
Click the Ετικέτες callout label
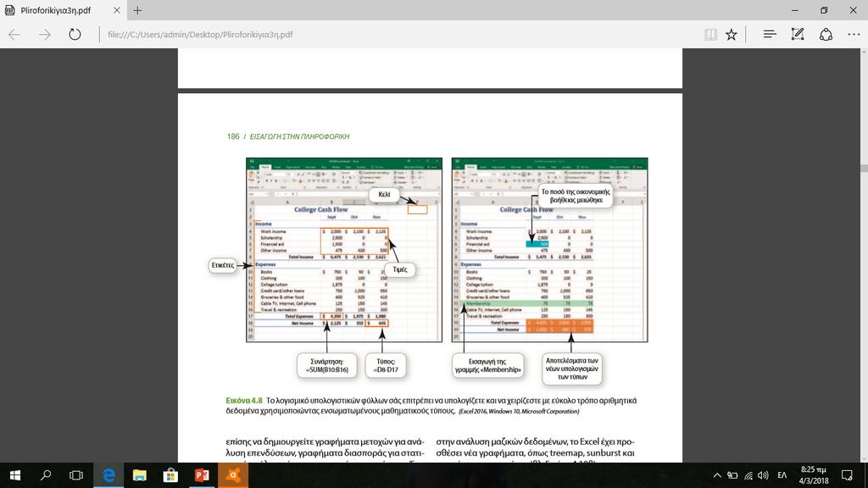223,265
